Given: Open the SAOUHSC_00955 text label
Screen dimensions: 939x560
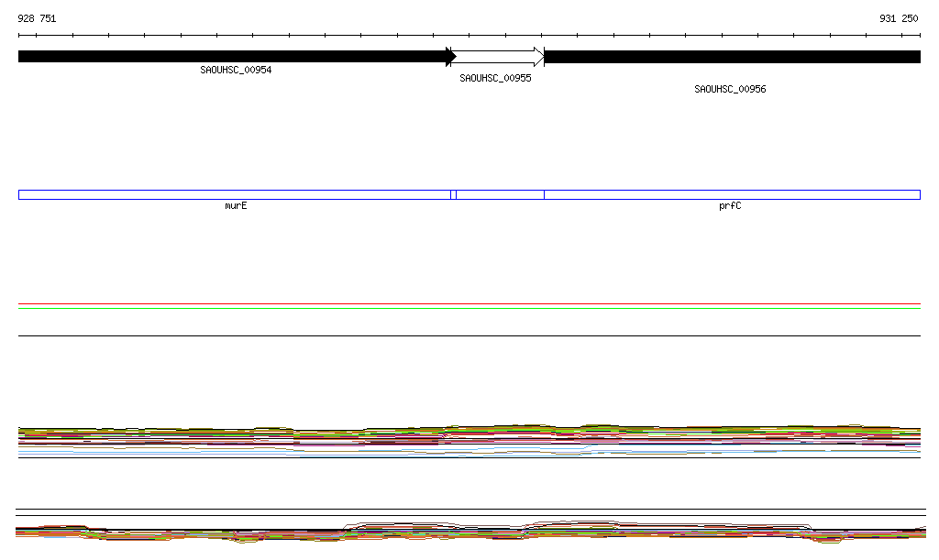Looking at the screenshot, I should point(495,79).
